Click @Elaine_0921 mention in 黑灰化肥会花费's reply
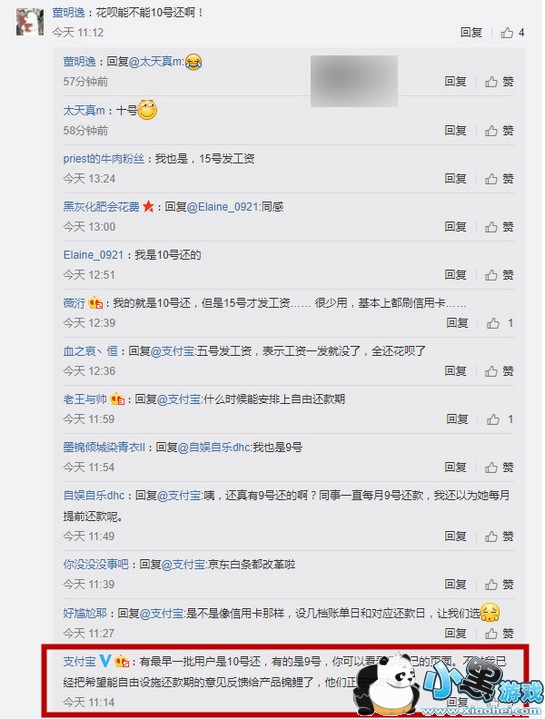The width and height of the screenshot is (545, 719). [x=223, y=207]
